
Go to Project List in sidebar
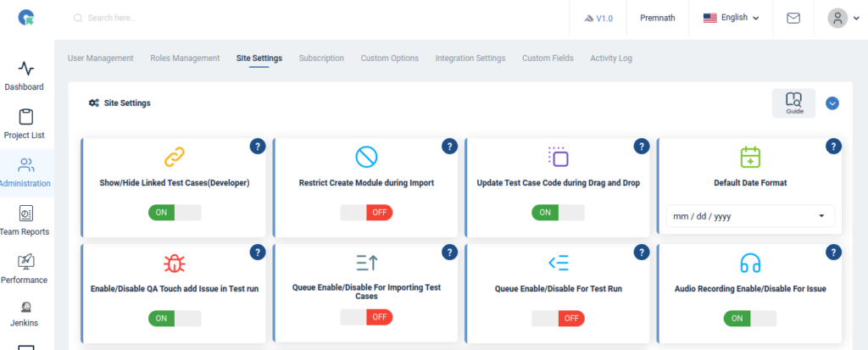tap(25, 124)
